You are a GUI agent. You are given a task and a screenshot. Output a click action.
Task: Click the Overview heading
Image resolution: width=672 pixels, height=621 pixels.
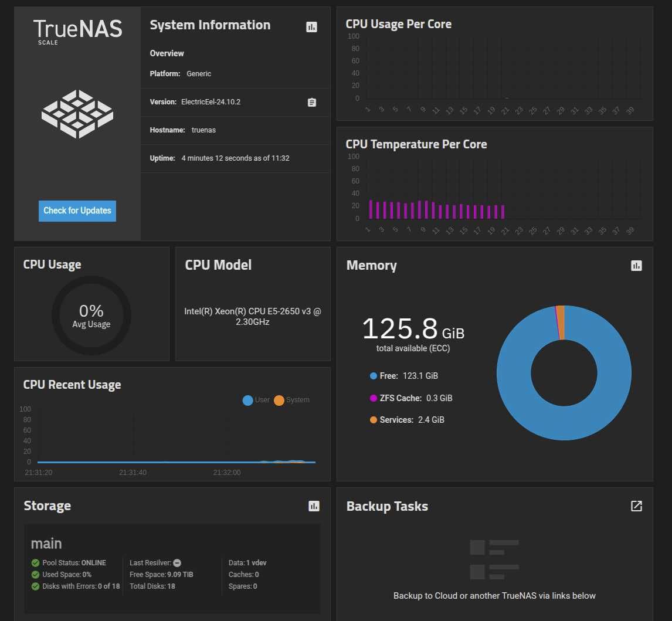[167, 53]
